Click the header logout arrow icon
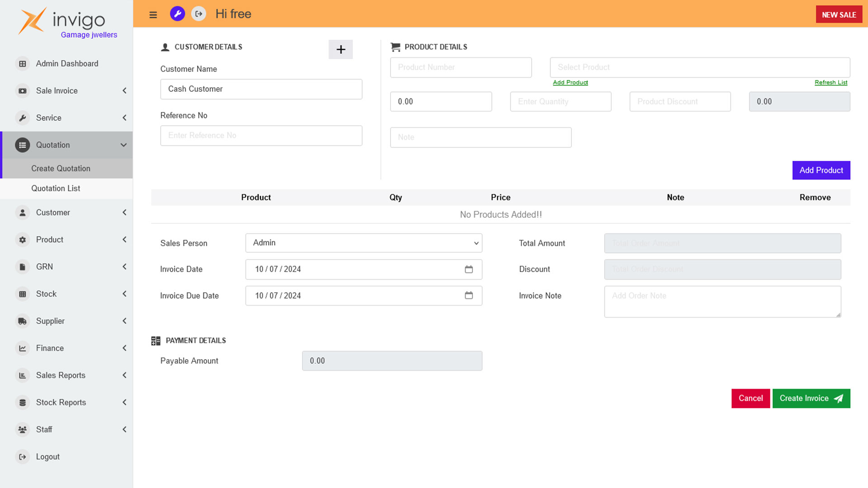 pyautogui.click(x=199, y=14)
